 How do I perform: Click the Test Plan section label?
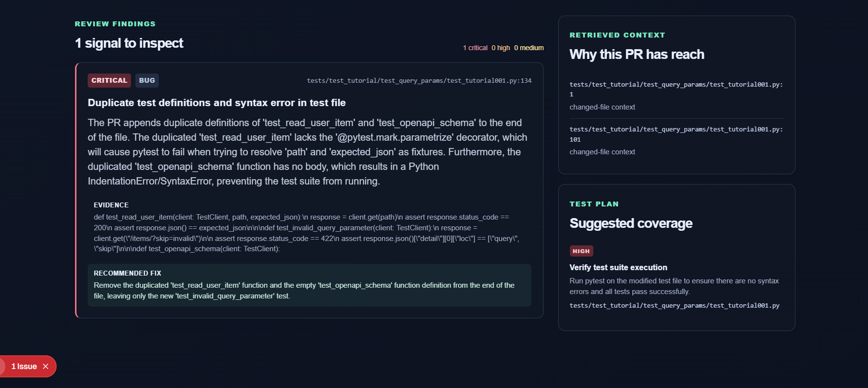[x=594, y=204]
